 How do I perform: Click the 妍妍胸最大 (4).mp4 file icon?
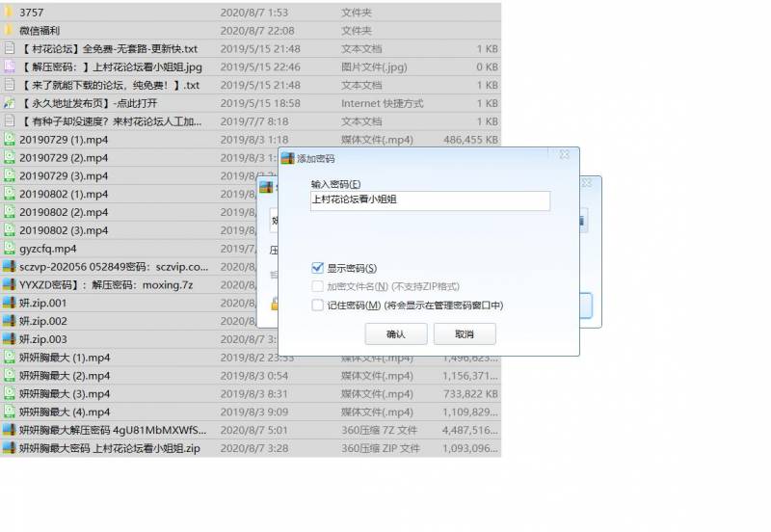(x=9, y=412)
